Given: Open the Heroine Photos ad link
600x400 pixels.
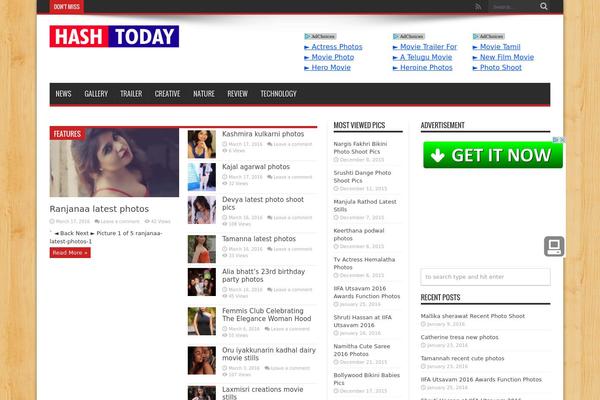Looking at the screenshot, I should coord(426,68).
